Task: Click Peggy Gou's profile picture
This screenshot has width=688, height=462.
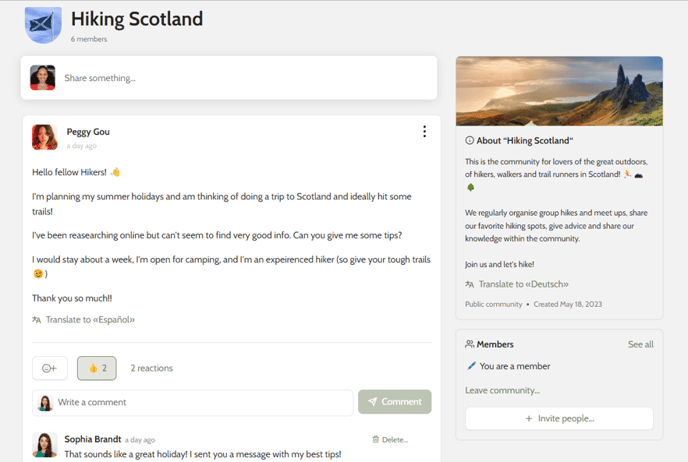Action: [44, 137]
